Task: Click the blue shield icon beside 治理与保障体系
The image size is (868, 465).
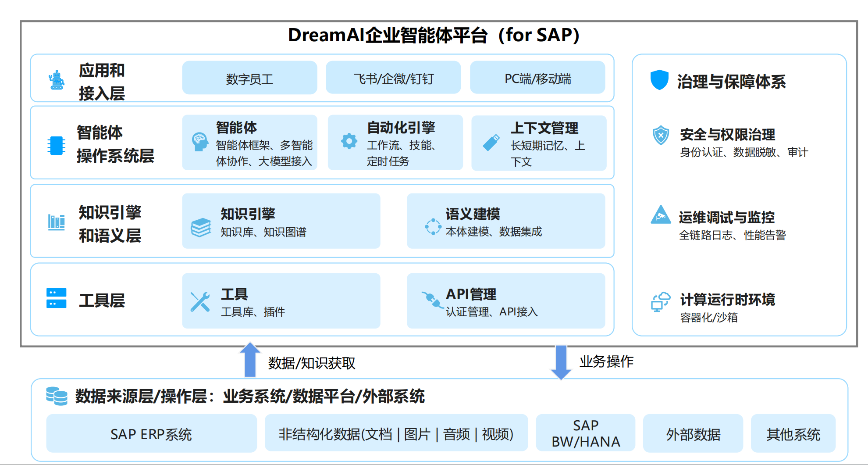Action: [x=659, y=80]
